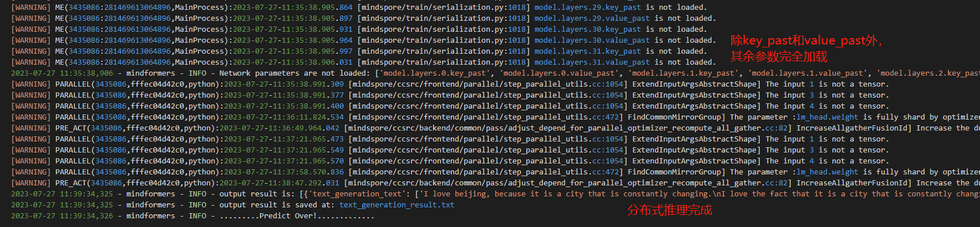Click timestamp 2023-07-27-11:35:38.905.897
980x227 pixels.
pyautogui.click(x=292, y=18)
